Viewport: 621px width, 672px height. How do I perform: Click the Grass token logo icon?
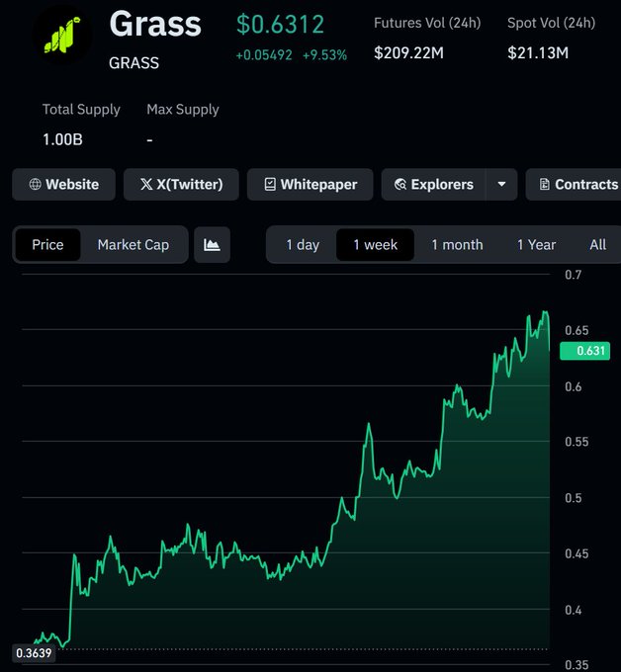[x=62, y=36]
